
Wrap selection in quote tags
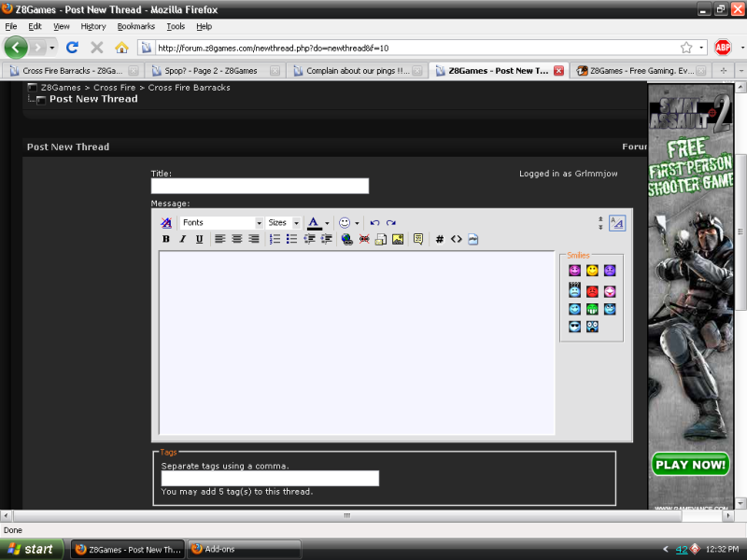pos(418,239)
